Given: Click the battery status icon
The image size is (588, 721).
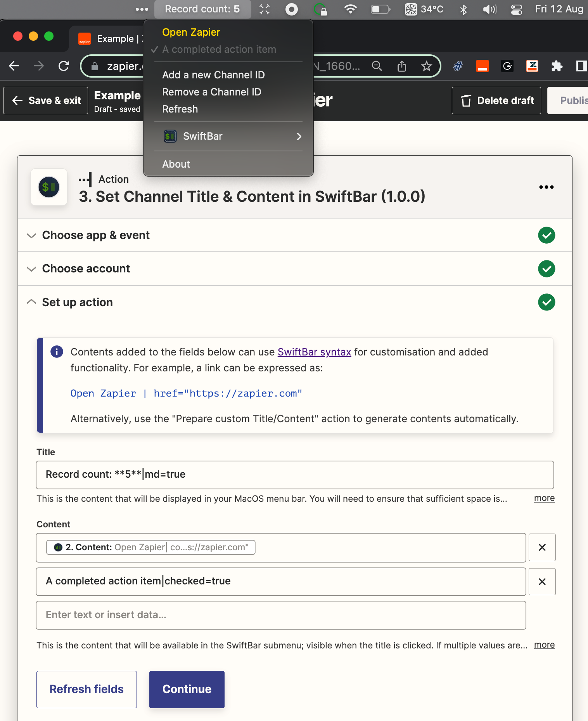Looking at the screenshot, I should coord(380,9).
